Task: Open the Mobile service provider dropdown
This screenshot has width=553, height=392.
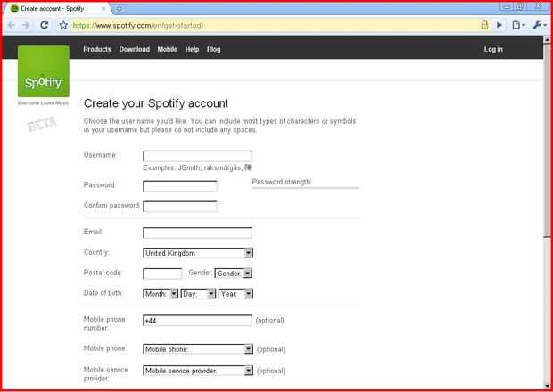Action: click(198, 371)
